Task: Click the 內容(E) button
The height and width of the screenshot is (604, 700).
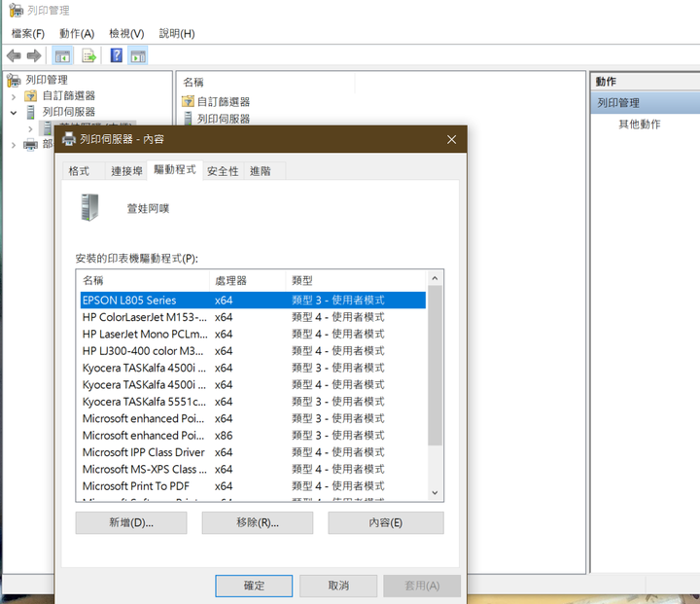Action: [x=386, y=522]
